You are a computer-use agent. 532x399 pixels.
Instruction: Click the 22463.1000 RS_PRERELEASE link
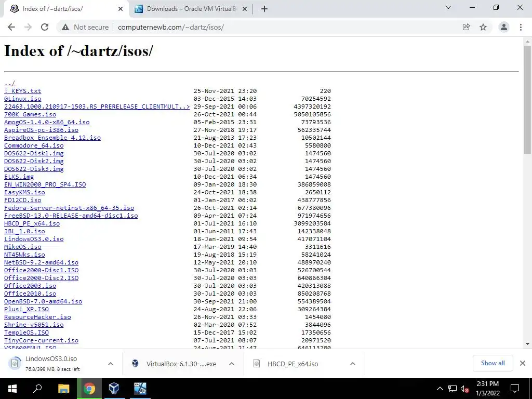pos(97,107)
